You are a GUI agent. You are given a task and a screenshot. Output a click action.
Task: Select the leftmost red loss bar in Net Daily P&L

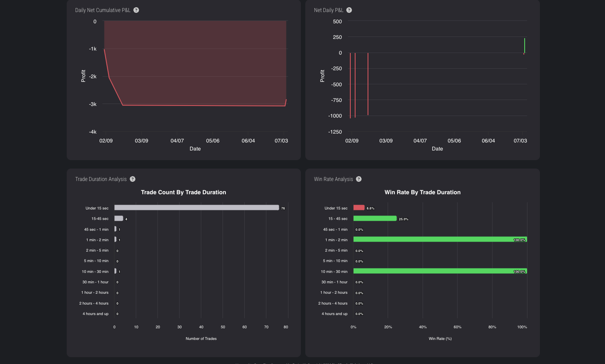pyautogui.click(x=350, y=84)
